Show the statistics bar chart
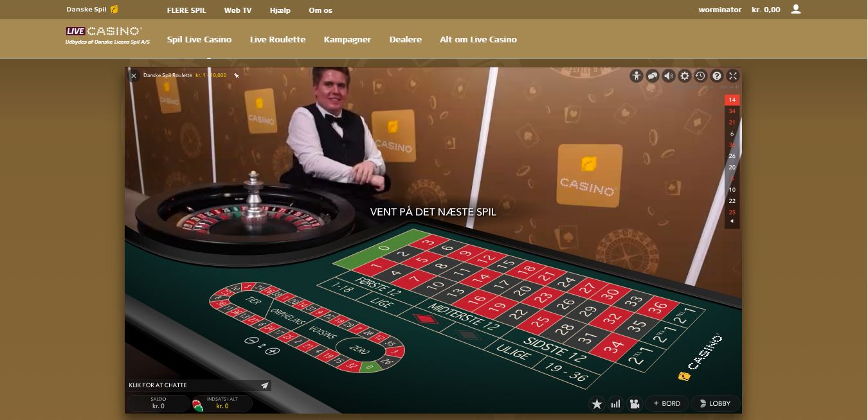Screen dimensions: 868x420 tap(616, 403)
